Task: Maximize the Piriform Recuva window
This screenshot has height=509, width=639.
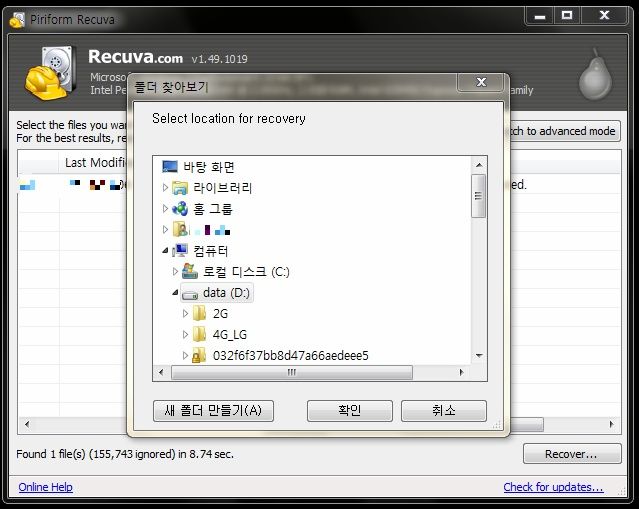Action: point(567,16)
